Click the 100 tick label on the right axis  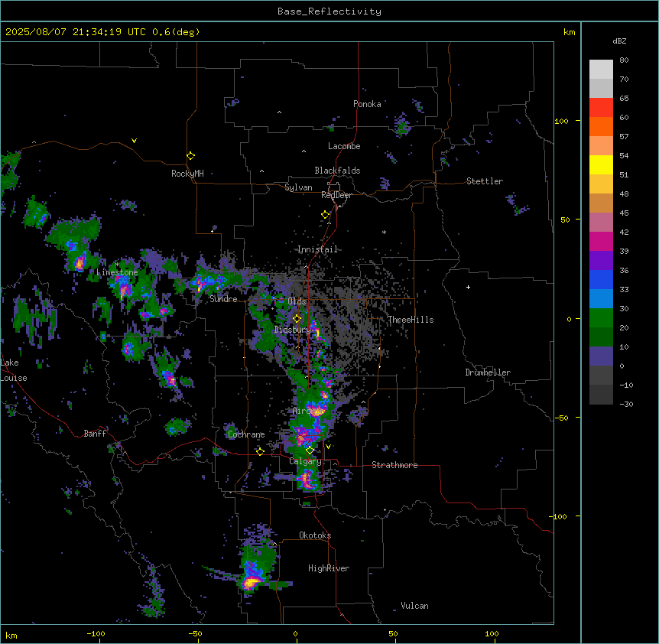click(561, 121)
